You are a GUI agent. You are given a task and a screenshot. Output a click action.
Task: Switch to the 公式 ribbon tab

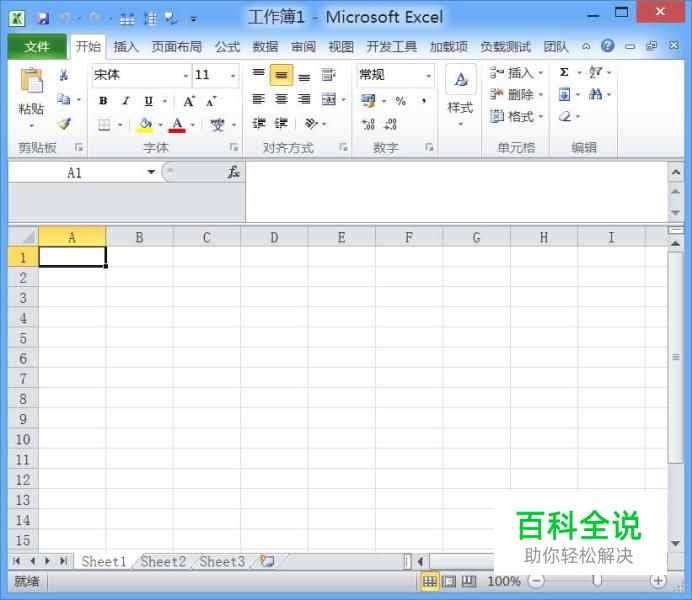tap(227, 47)
